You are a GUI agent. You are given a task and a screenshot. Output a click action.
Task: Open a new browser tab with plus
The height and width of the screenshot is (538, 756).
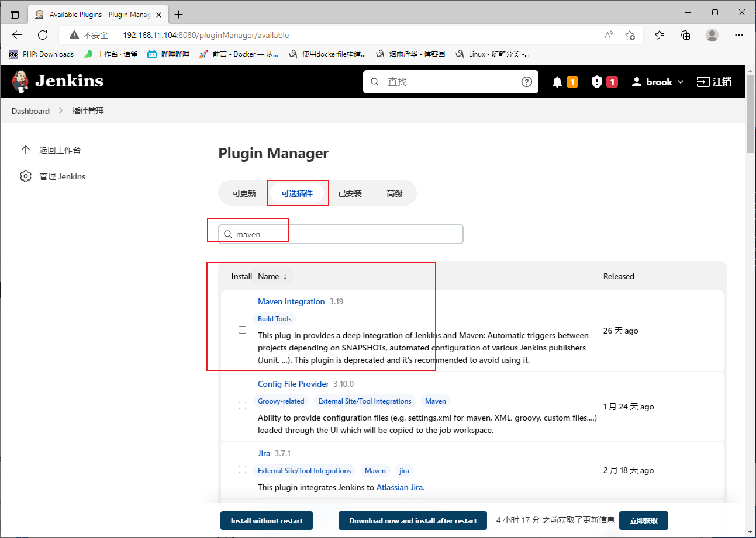(x=179, y=14)
